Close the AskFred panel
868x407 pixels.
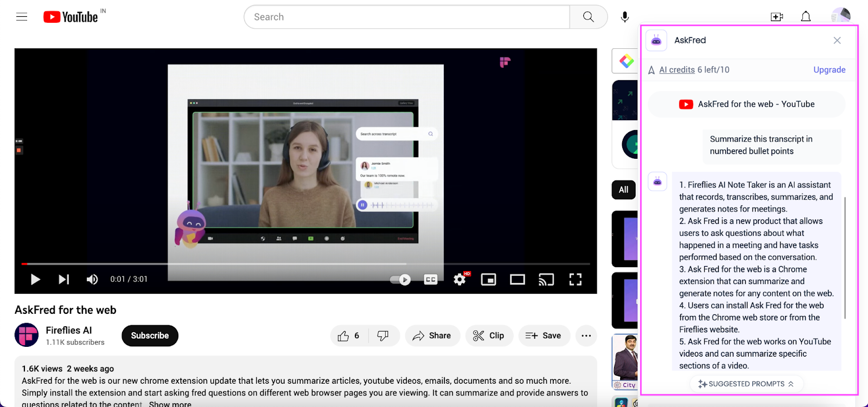837,41
